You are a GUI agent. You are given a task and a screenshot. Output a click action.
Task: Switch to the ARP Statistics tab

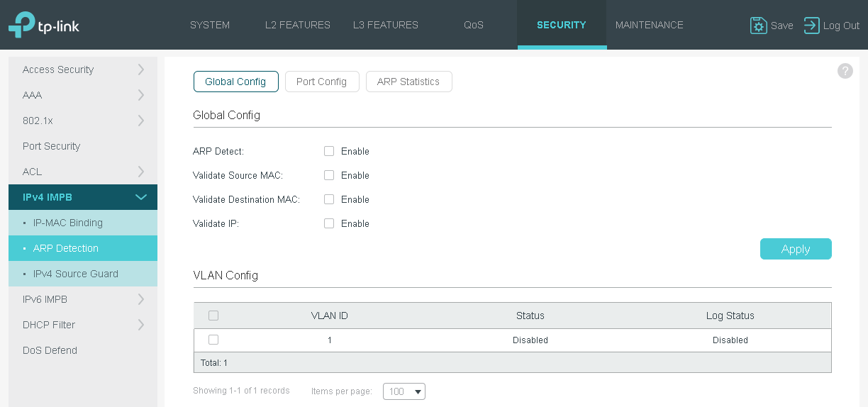pos(408,82)
